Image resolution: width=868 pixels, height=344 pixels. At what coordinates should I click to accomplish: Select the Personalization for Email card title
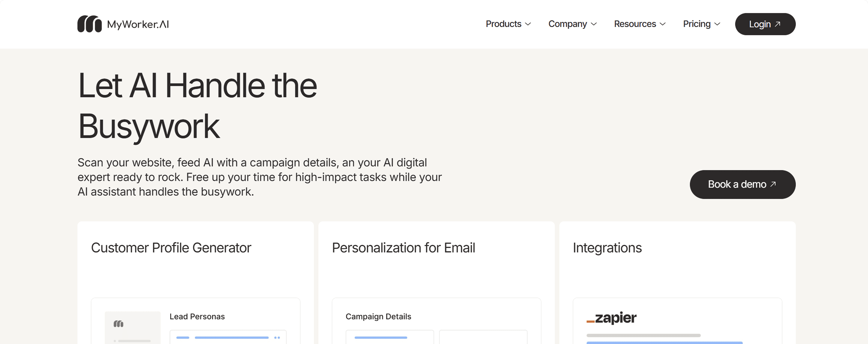403,248
